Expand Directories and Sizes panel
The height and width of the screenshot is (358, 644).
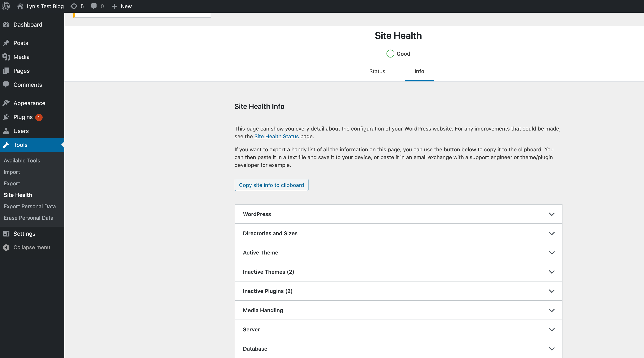[551, 233]
